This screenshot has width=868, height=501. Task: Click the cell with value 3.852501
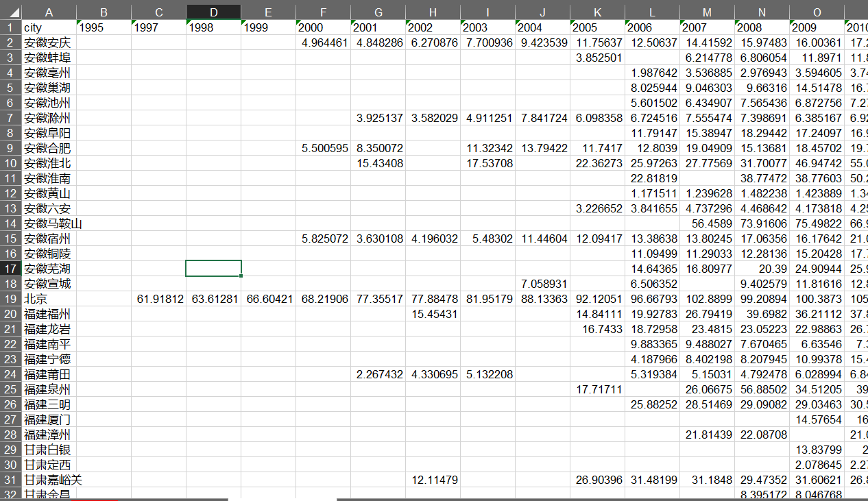tap(597, 58)
